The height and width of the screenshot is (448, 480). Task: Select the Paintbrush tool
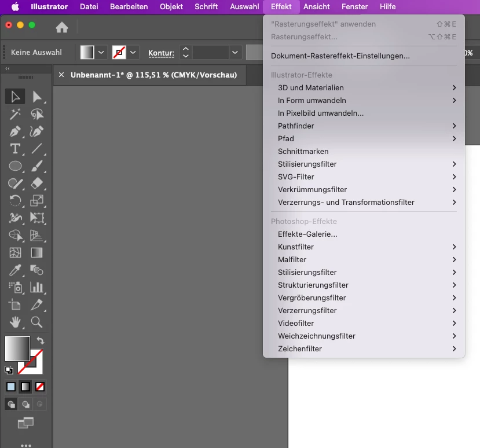pos(37,166)
